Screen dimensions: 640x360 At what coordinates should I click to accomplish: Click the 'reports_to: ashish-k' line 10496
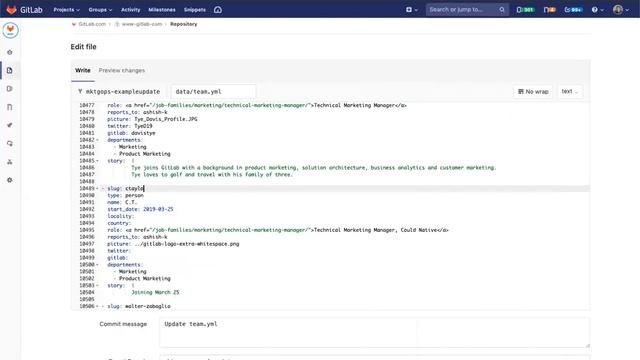[x=138, y=237]
